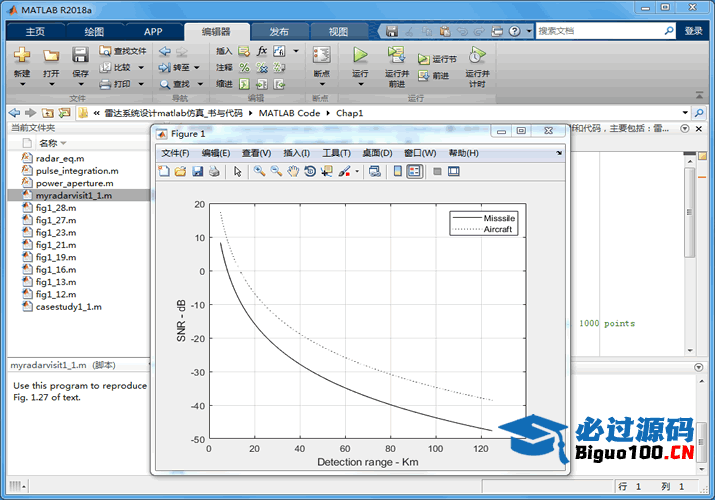Click the comment percent icon
Viewport: 715px width, 500px height.
245,67
